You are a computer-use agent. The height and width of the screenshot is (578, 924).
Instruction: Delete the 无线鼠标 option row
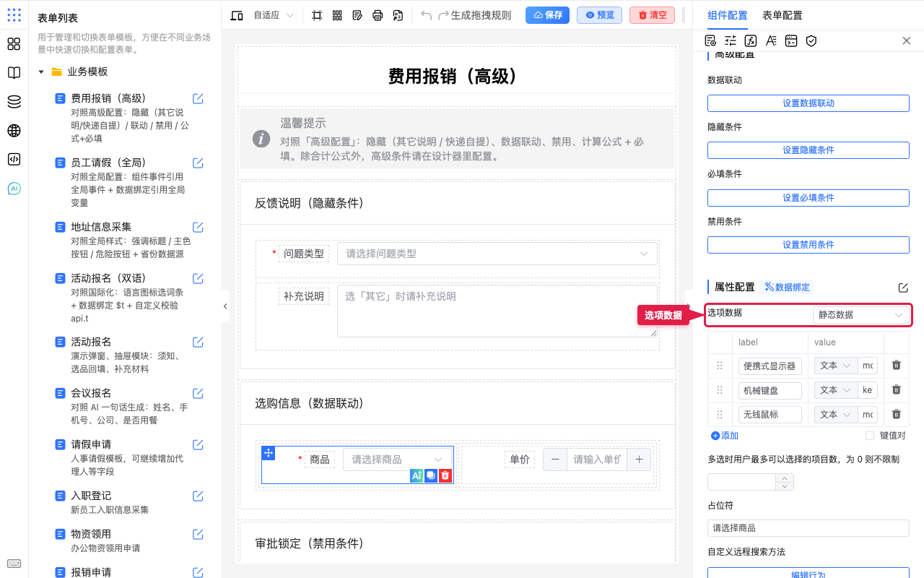click(897, 414)
